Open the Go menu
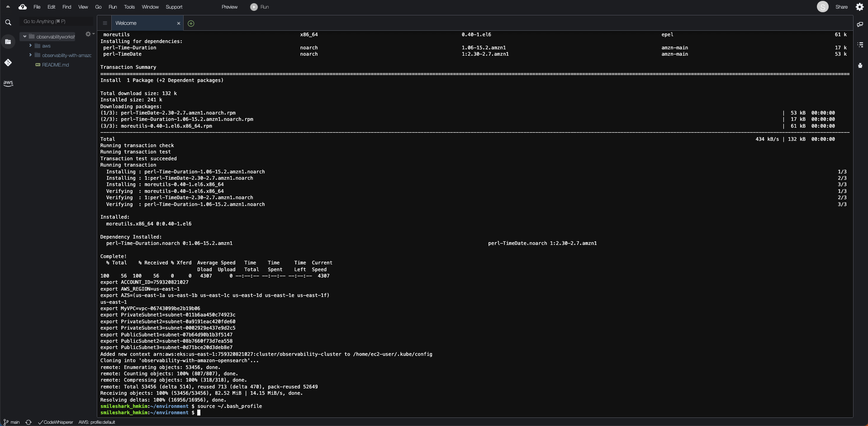Viewport: 868px width, 426px height. (x=98, y=7)
